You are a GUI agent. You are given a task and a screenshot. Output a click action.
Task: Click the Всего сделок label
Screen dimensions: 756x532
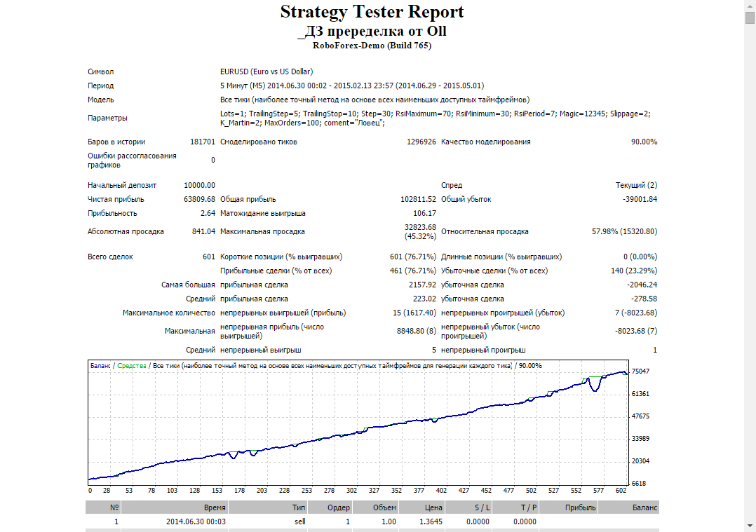[x=110, y=257]
